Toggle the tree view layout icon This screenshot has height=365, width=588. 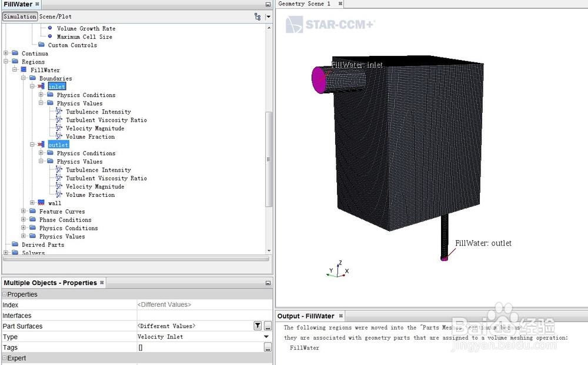click(x=258, y=16)
